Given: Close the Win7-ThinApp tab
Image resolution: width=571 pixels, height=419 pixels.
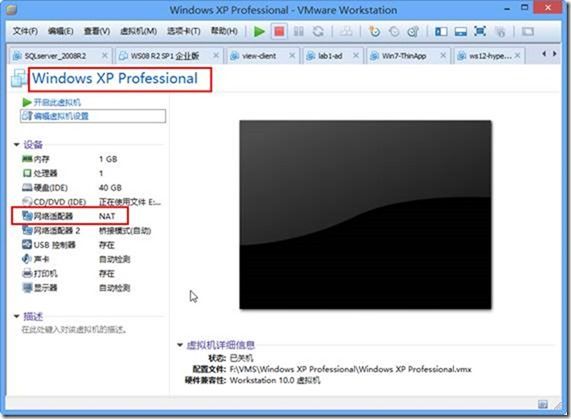Looking at the screenshot, I should (443, 55).
